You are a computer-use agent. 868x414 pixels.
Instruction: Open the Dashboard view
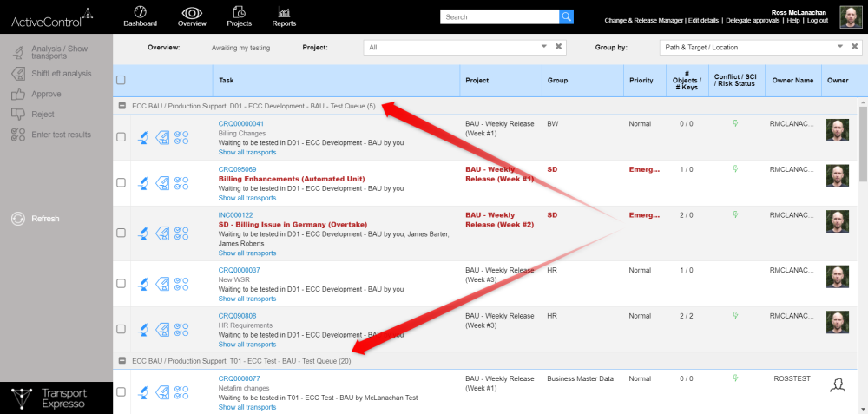140,16
